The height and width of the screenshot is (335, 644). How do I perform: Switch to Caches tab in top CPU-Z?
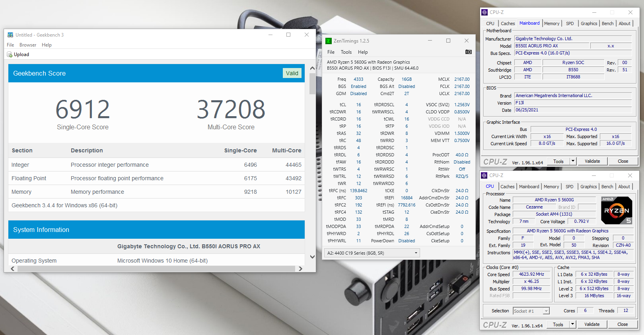pos(508,23)
